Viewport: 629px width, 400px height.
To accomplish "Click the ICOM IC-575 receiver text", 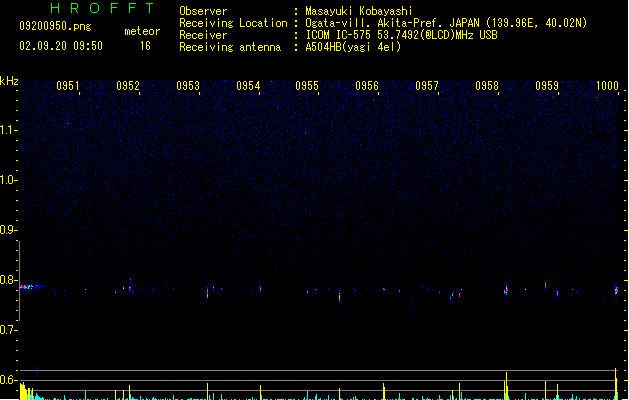I will coord(401,35).
